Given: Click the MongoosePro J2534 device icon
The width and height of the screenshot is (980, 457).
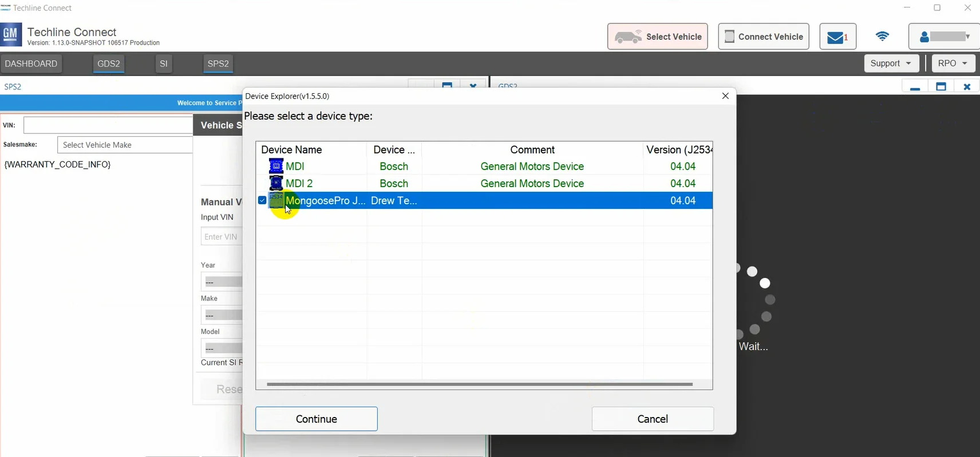Looking at the screenshot, I should (x=276, y=201).
